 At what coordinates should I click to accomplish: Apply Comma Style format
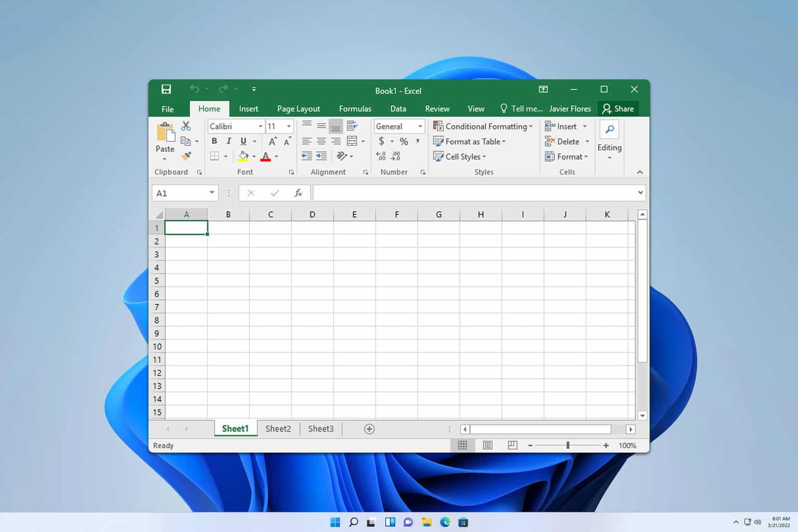pos(418,141)
